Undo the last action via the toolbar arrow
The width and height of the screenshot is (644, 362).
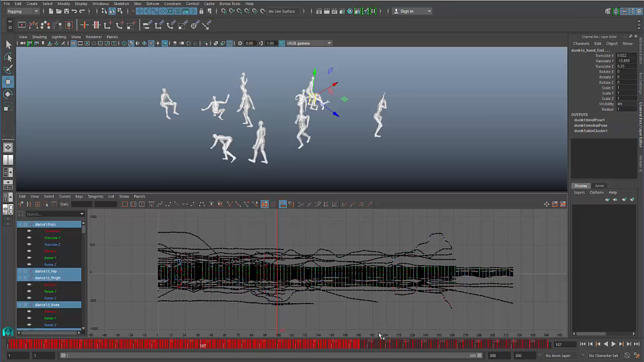(x=74, y=11)
